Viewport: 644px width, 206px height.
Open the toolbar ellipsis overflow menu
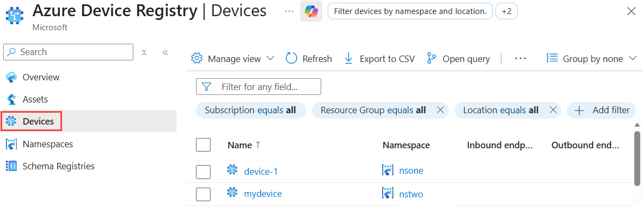[x=520, y=59]
